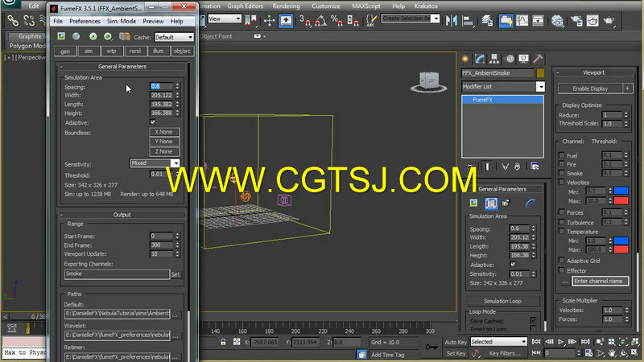Open FumeFX Preferences menu

[x=85, y=21]
